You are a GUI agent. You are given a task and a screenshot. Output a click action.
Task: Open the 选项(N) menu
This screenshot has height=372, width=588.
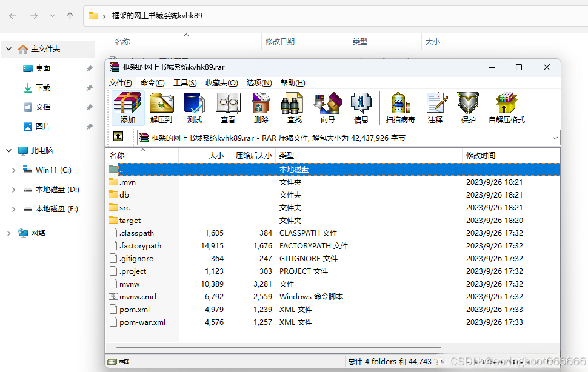pos(259,83)
